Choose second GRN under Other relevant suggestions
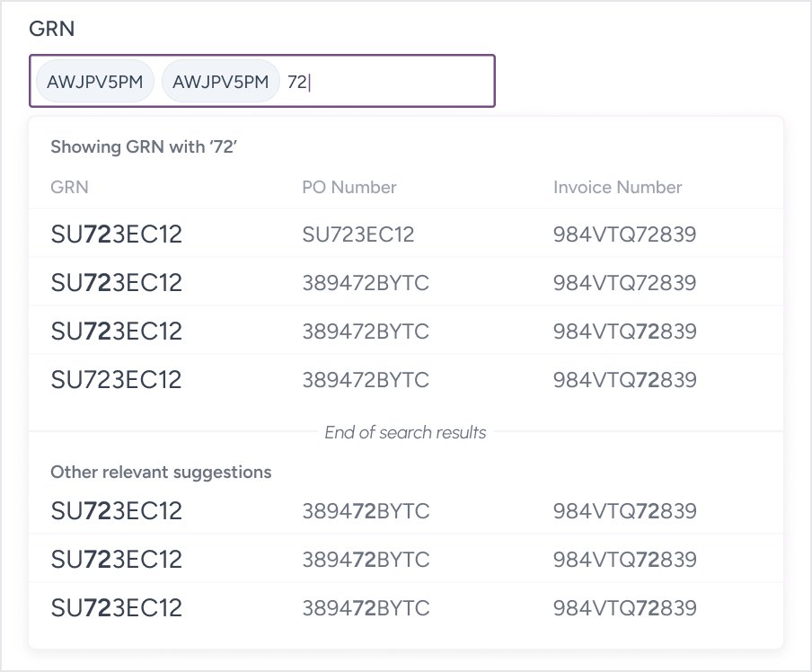812x672 pixels. pos(117,560)
